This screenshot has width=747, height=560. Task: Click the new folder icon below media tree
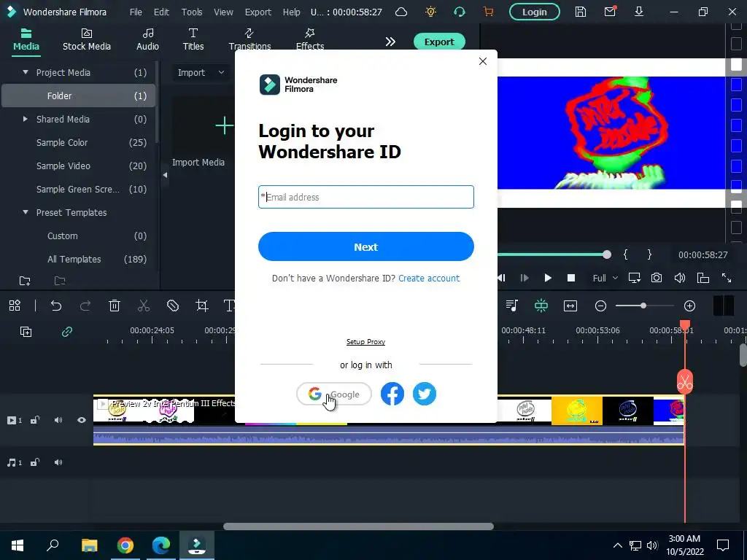tap(25, 281)
